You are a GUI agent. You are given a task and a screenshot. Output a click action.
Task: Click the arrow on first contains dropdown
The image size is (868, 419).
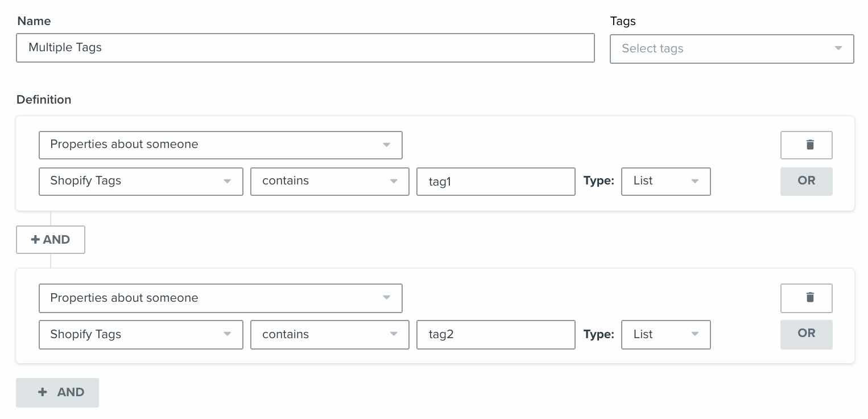pyautogui.click(x=394, y=181)
